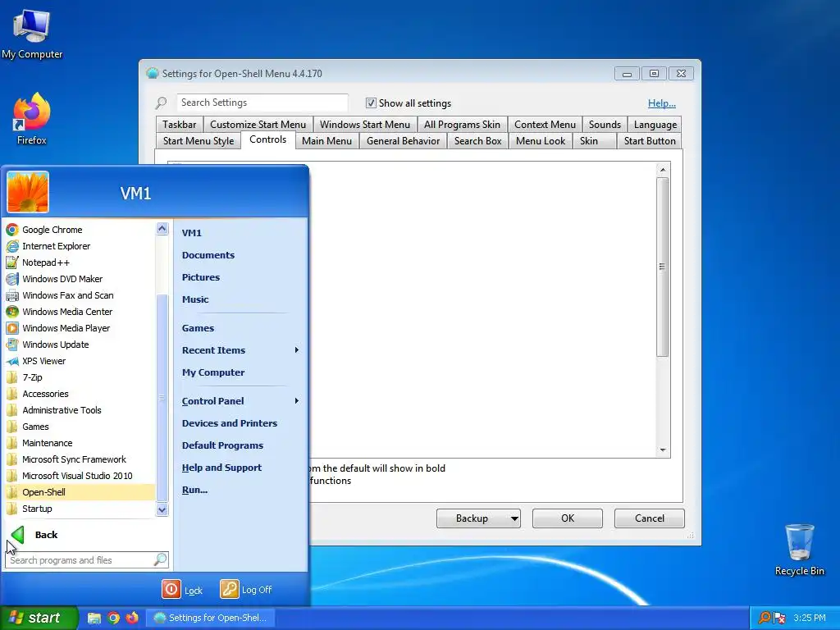Open the highlighted Open-Shell folder
Screen dimensions: 840x630
(x=80, y=492)
